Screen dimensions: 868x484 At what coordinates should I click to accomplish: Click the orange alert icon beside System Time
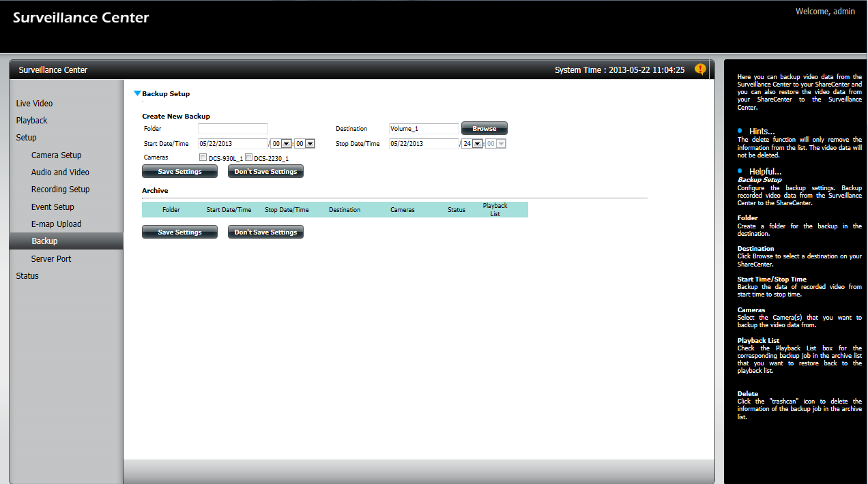(700, 70)
